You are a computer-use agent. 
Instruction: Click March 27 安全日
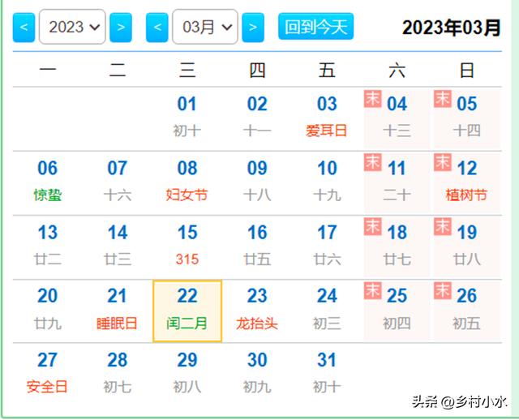[x=48, y=373]
